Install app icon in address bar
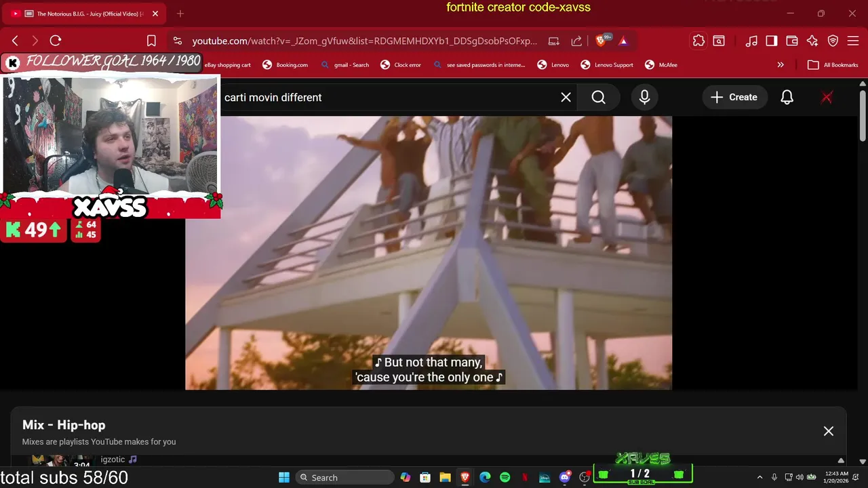This screenshot has width=868, height=488. click(553, 41)
